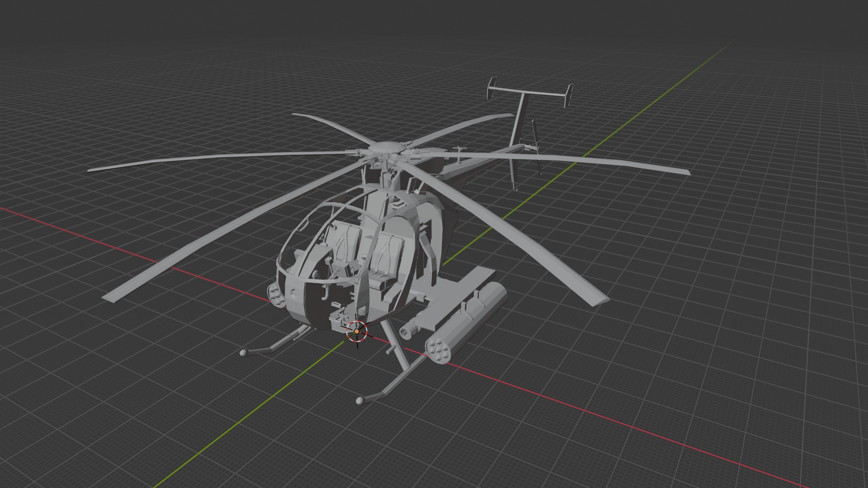
Task: Select the large rocket pod with visible tube openings
Action: click(x=466, y=322)
